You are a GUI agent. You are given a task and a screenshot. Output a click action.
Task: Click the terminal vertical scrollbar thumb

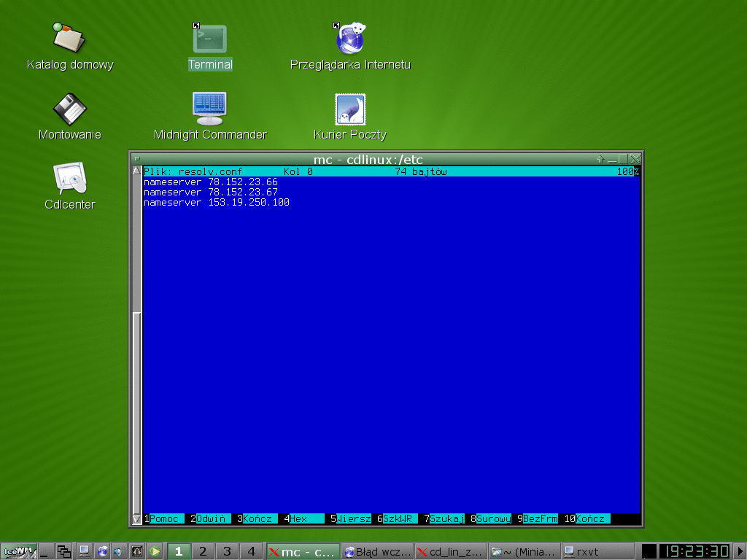pos(136,413)
